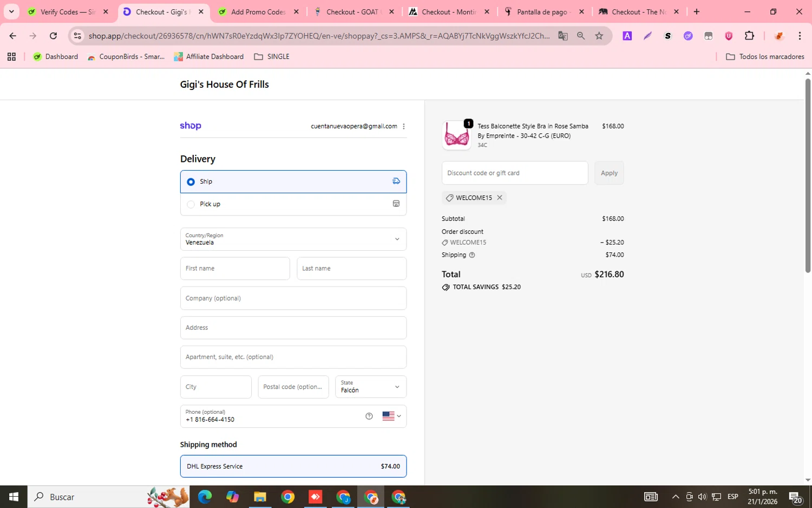Click the shop.app URL in the address bar
The width and height of the screenshot is (812, 508).
pyautogui.click(x=319, y=36)
